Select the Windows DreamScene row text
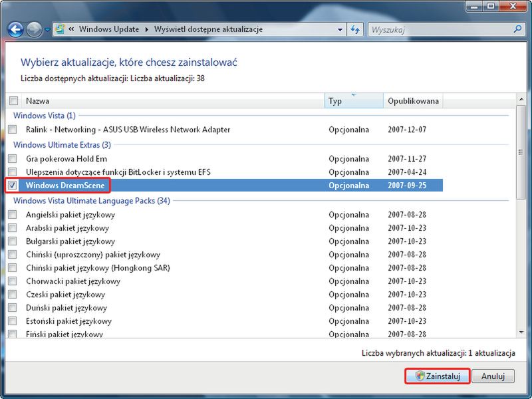 65,186
